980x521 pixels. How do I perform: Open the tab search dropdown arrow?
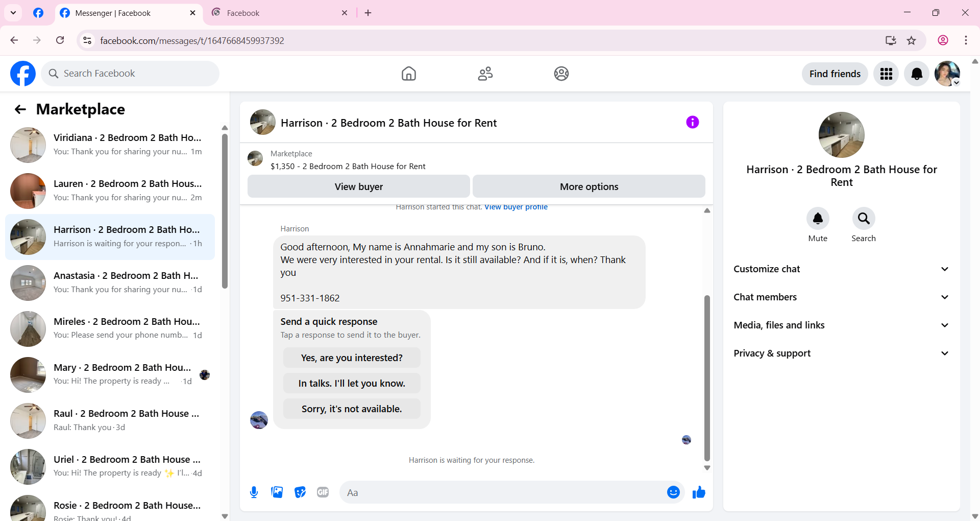point(13,13)
